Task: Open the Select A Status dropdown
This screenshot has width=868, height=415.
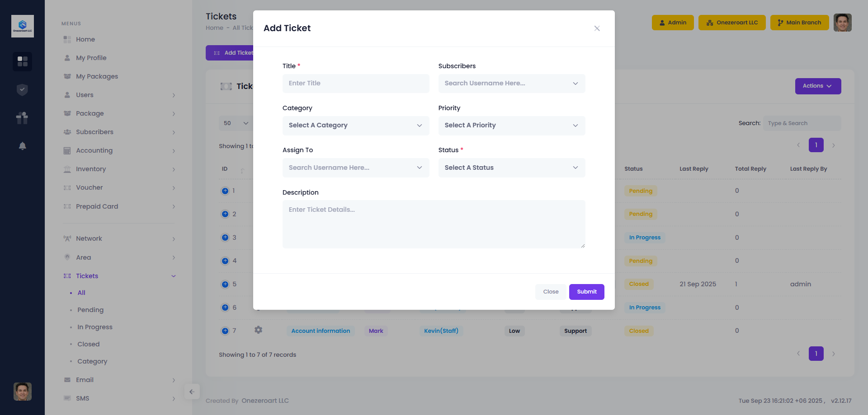Action: coord(511,168)
